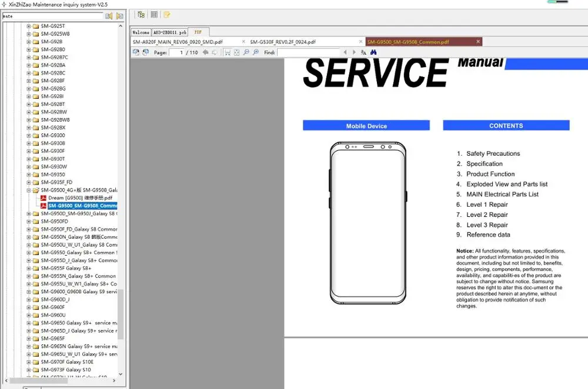This screenshot has width=588, height=389.
Task: Click search next icon beside the tree filter
Action: 119,16
